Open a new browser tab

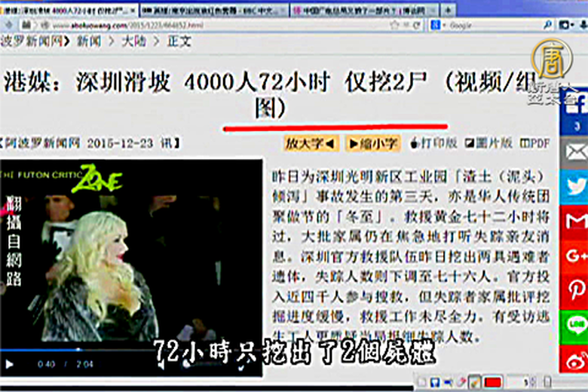tap(449, 10)
